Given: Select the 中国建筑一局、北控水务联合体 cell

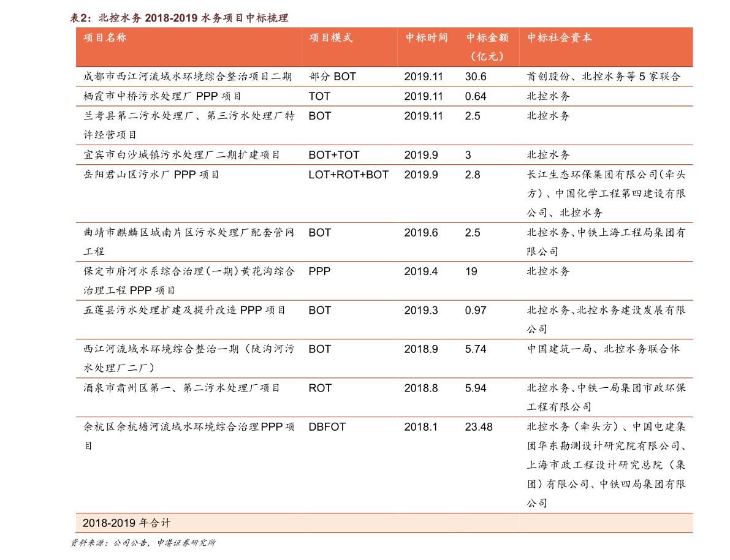Looking at the screenshot, I should click(x=603, y=349).
